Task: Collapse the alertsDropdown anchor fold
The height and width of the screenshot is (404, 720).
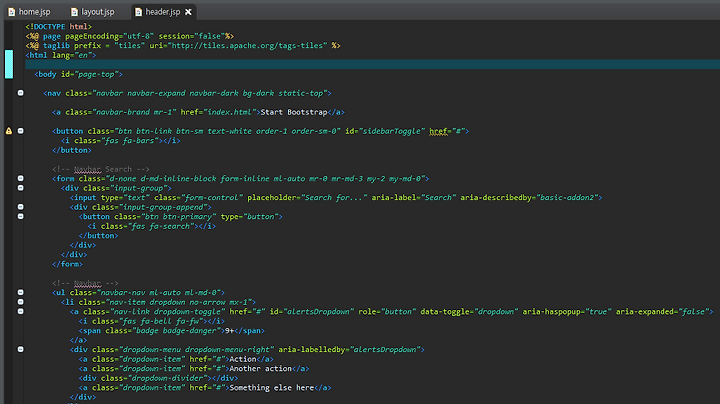Action: (21, 312)
